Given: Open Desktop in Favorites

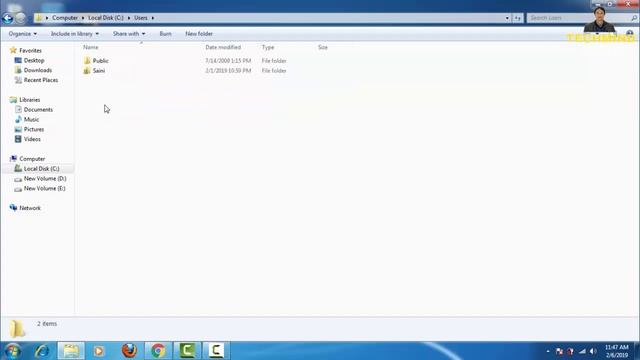Looking at the screenshot, I should point(34,60).
